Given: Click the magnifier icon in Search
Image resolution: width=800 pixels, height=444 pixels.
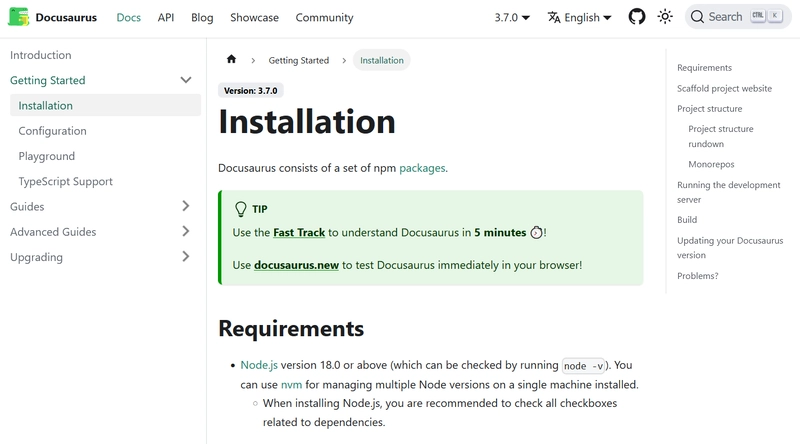Looking at the screenshot, I should pos(697,17).
